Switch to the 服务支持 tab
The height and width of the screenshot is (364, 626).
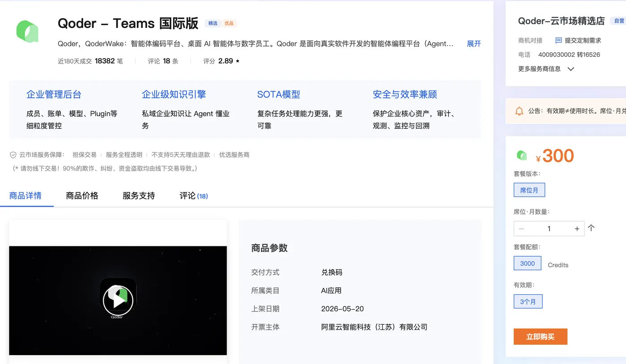[x=139, y=195]
